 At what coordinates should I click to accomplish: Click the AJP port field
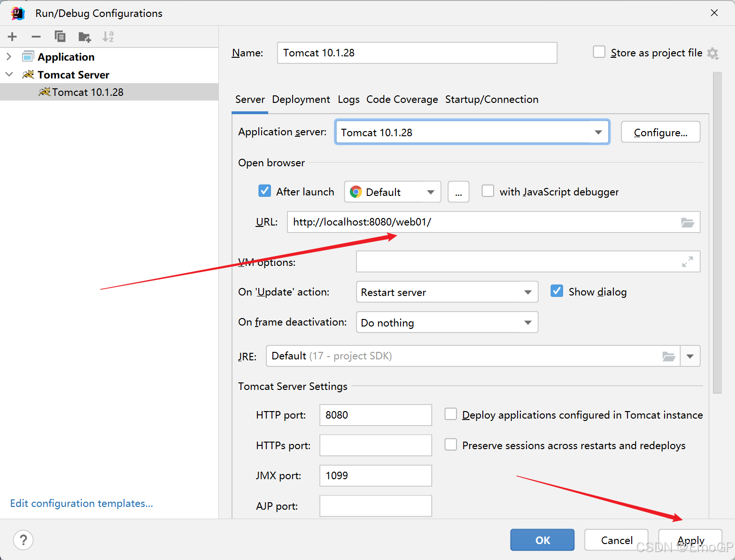pyautogui.click(x=376, y=506)
